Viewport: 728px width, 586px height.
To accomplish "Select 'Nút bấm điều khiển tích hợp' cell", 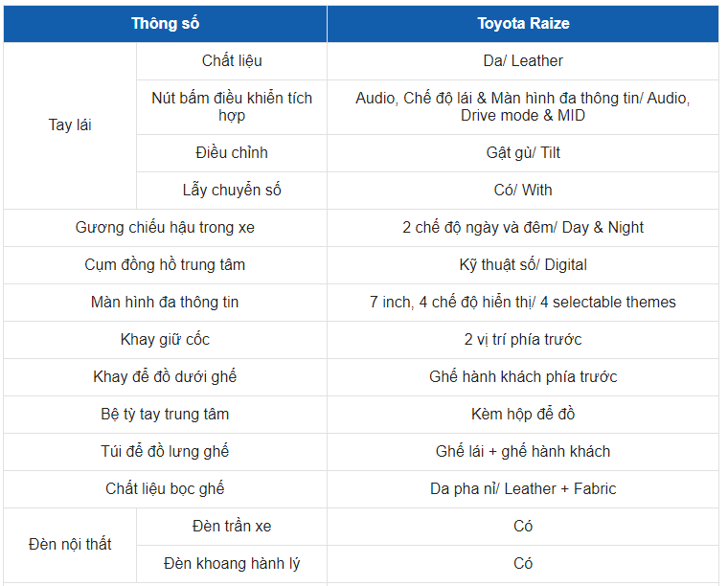I will click(232, 106).
